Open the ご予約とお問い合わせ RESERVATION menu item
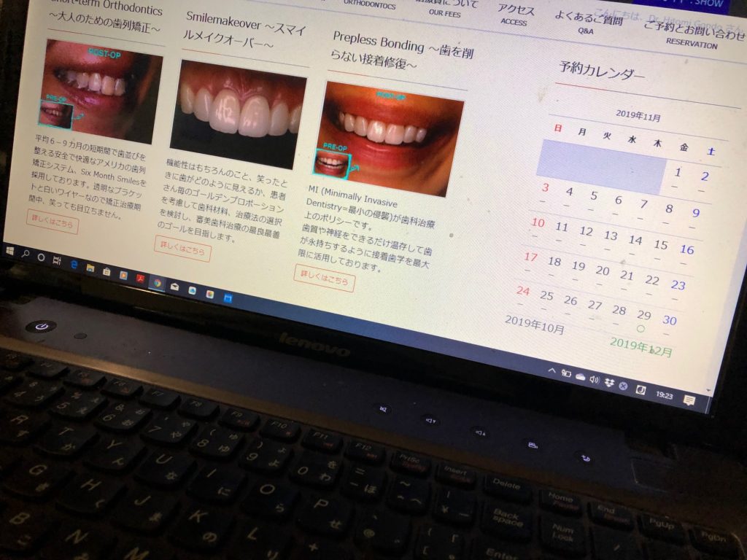This screenshot has height=560, width=747. (x=693, y=36)
